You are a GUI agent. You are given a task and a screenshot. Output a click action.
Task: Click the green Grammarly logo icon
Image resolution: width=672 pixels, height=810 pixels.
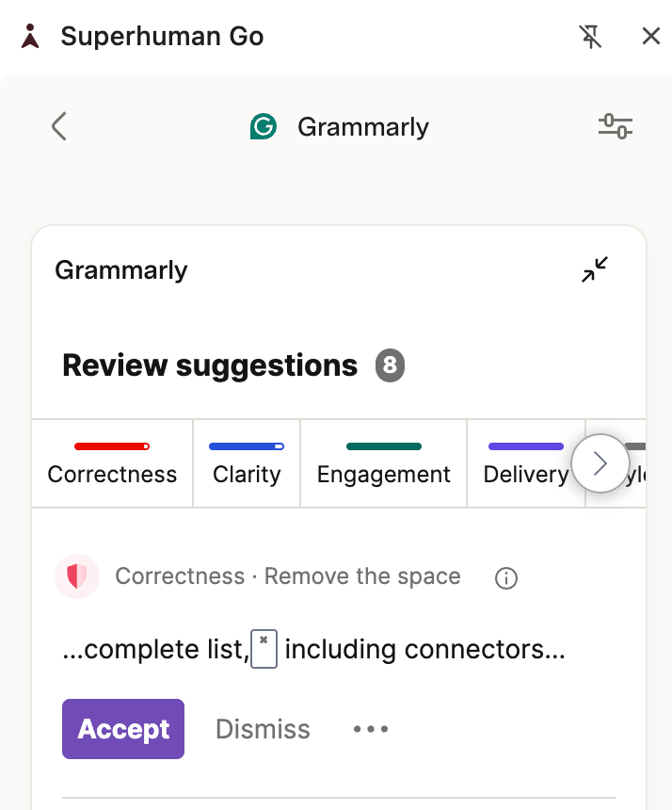click(x=264, y=126)
